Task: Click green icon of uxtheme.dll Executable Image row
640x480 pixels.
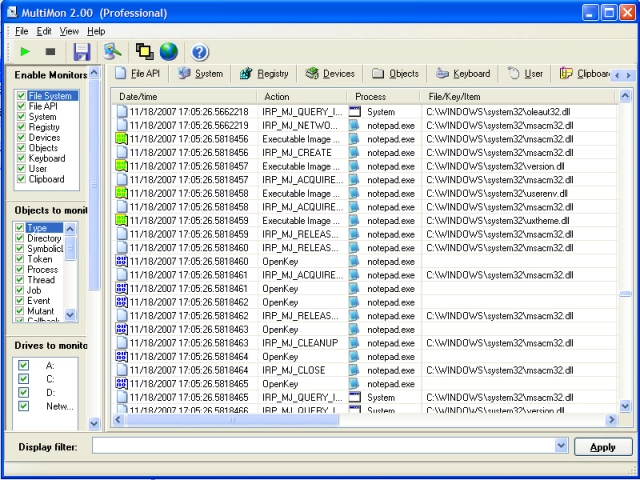Action: click(x=122, y=220)
